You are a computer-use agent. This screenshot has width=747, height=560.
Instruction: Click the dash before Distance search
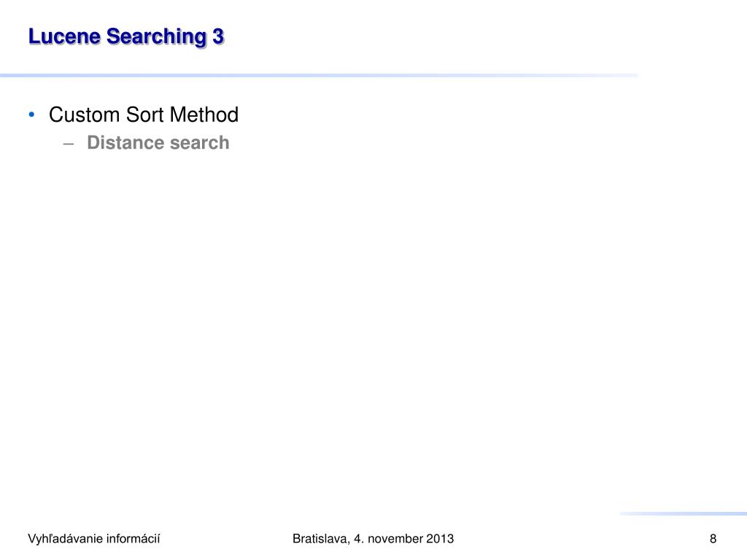(69, 144)
